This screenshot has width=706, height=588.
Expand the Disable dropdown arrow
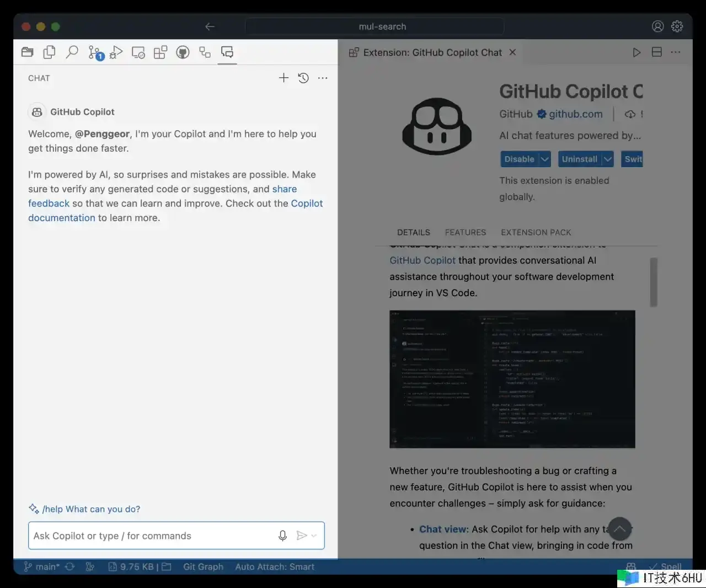545,159
